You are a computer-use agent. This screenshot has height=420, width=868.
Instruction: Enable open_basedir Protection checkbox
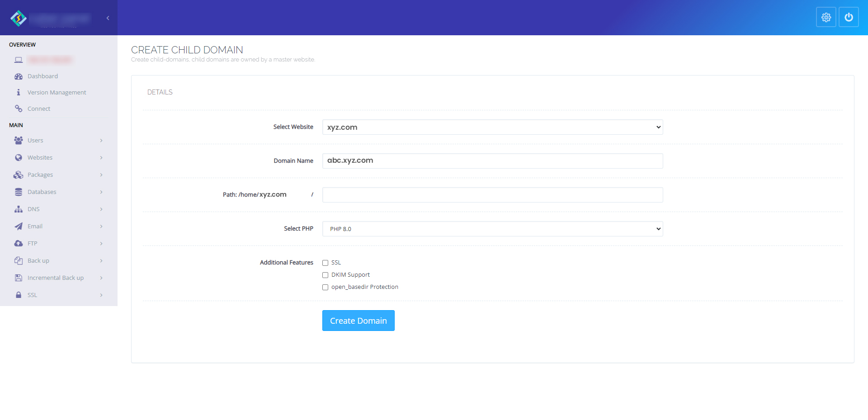[325, 287]
